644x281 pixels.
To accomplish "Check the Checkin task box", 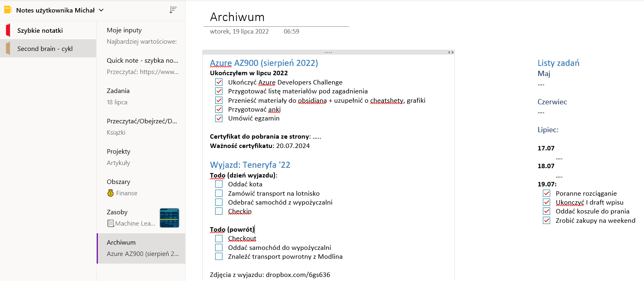I will (219, 211).
